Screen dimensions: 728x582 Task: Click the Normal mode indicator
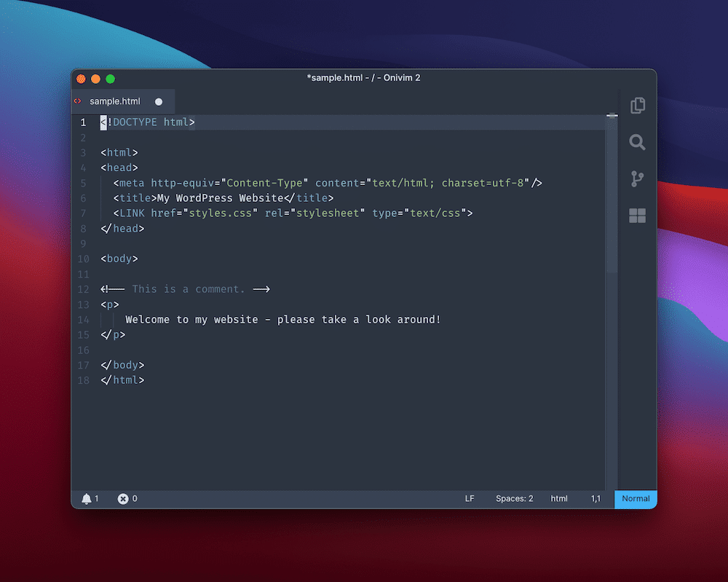click(635, 498)
